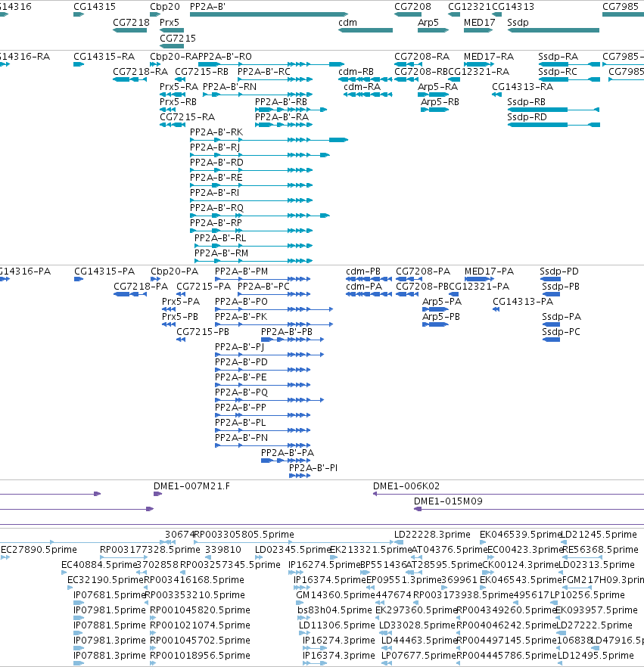Open BAC clone DME1-015M09 label
This screenshot has height=667, width=644.
448,501
